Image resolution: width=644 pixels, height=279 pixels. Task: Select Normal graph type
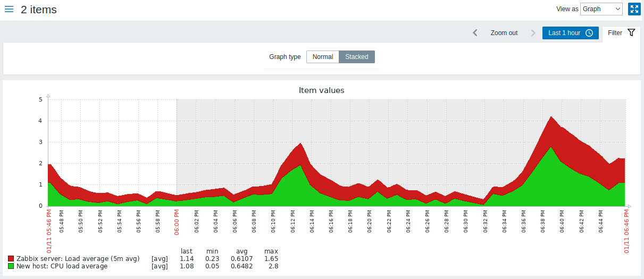(x=323, y=57)
